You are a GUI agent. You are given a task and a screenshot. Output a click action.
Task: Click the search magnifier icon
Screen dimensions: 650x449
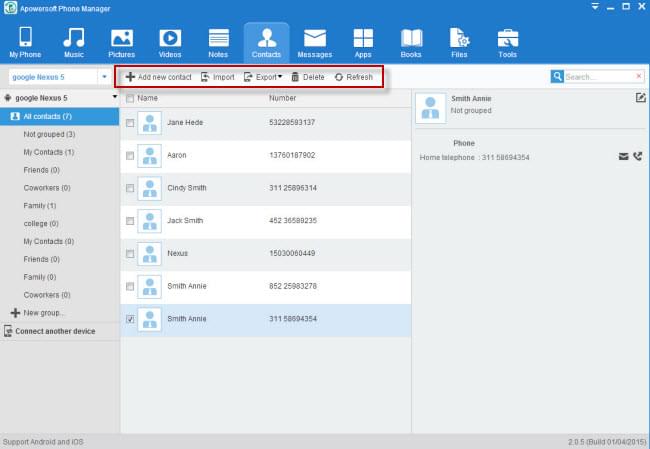pos(557,76)
